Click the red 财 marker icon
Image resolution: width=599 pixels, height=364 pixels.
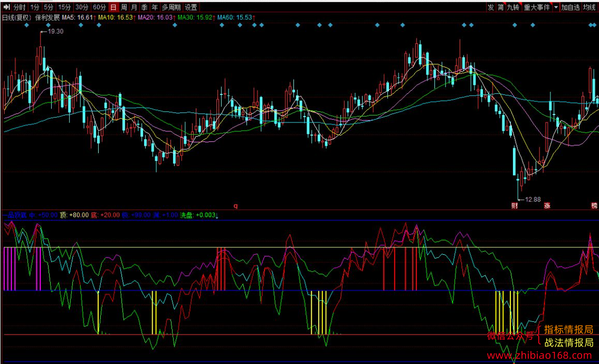point(515,206)
